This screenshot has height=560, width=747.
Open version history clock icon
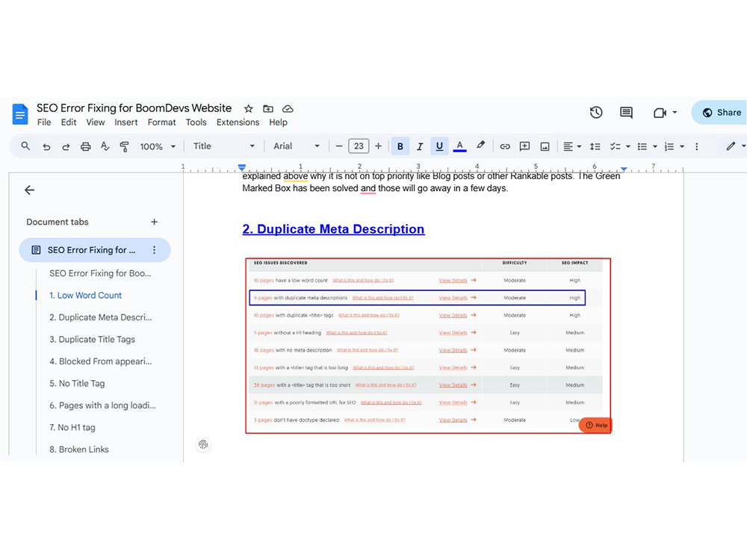point(596,113)
